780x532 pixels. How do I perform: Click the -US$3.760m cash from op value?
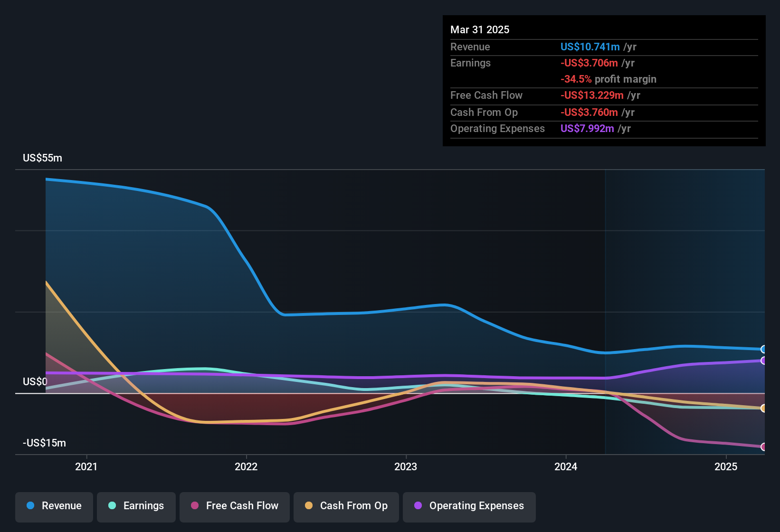tap(589, 113)
